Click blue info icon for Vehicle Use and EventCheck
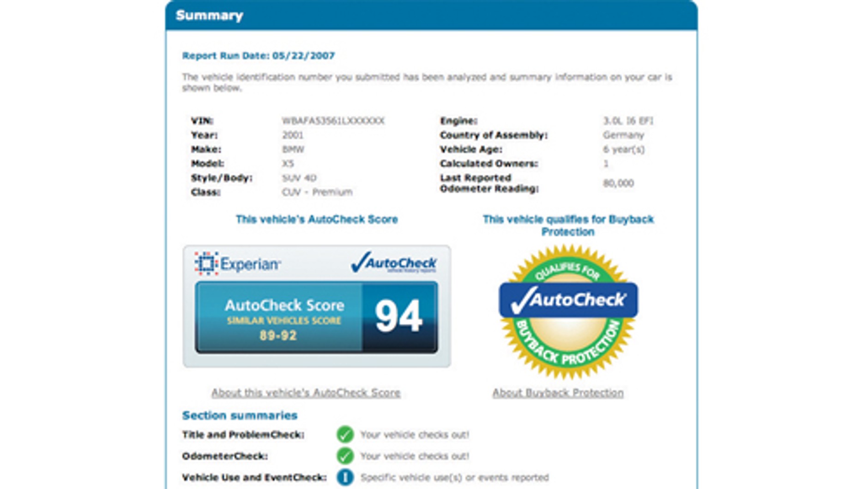Viewport: 868px width, 489px height. [345, 477]
